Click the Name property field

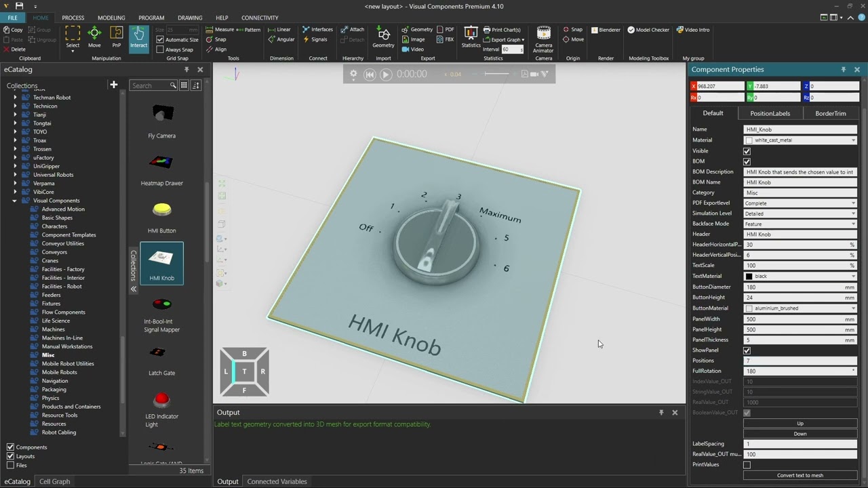point(800,129)
